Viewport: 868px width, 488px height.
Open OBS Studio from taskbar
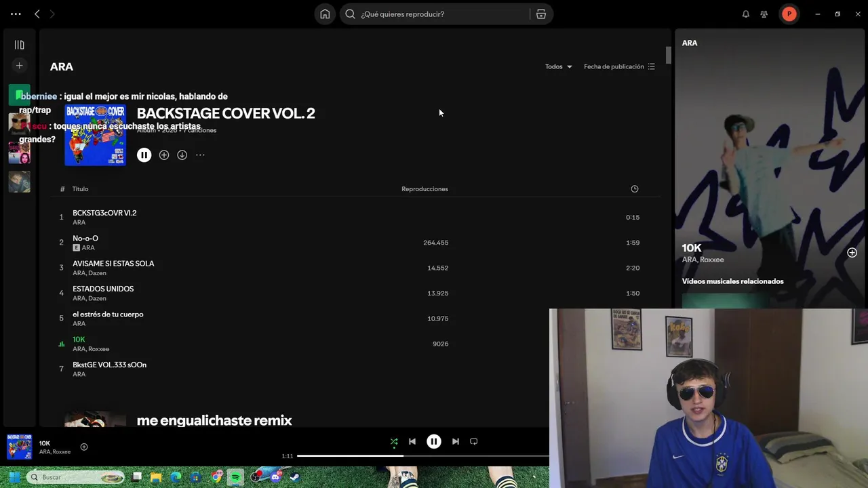tap(256, 477)
